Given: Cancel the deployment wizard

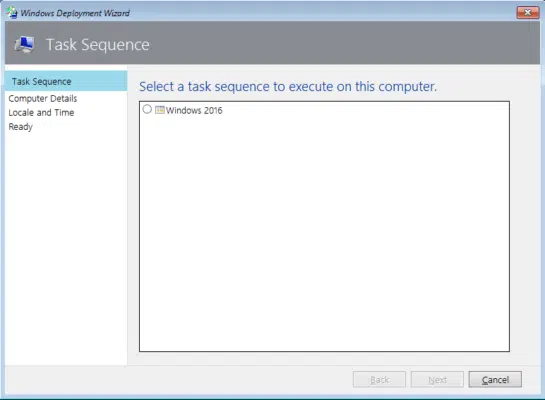Looking at the screenshot, I should [495, 379].
